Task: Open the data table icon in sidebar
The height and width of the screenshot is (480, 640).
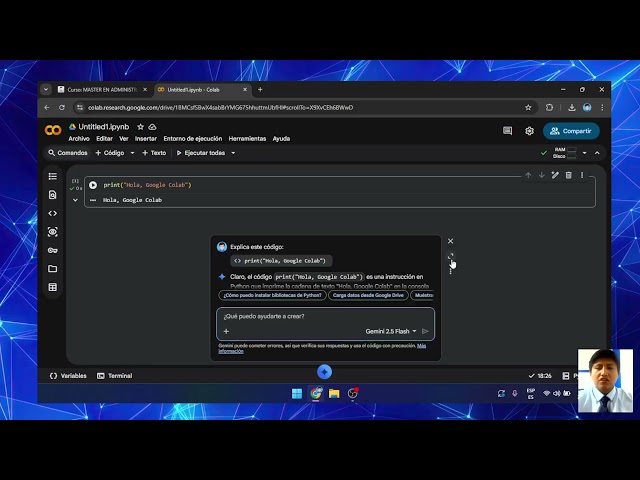Action: point(53,287)
